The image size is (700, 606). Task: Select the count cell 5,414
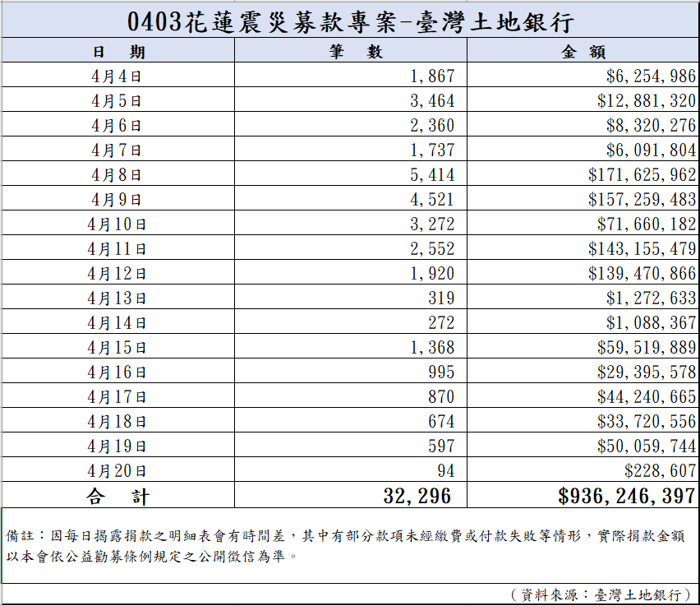click(x=351, y=173)
